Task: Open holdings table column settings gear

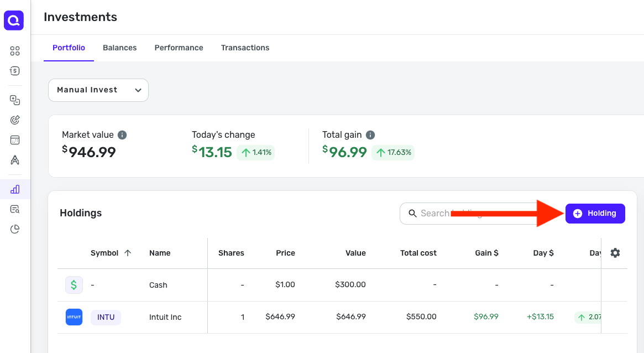Action: pyautogui.click(x=615, y=253)
